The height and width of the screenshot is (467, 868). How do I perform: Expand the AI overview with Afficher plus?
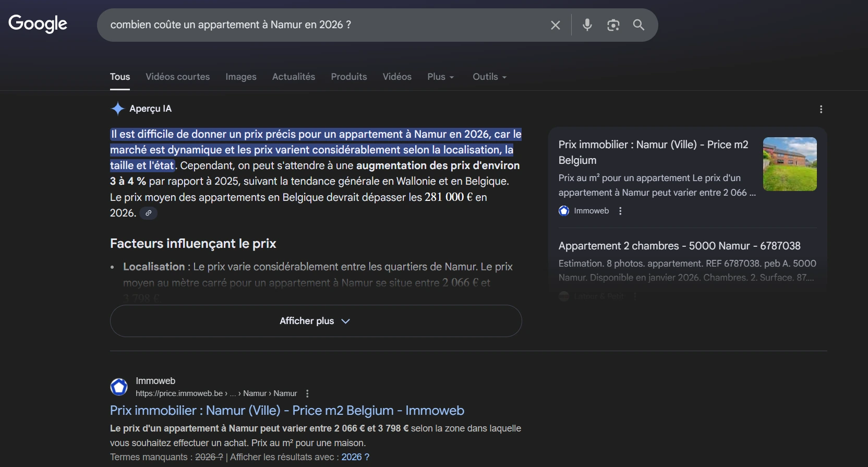coord(316,321)
